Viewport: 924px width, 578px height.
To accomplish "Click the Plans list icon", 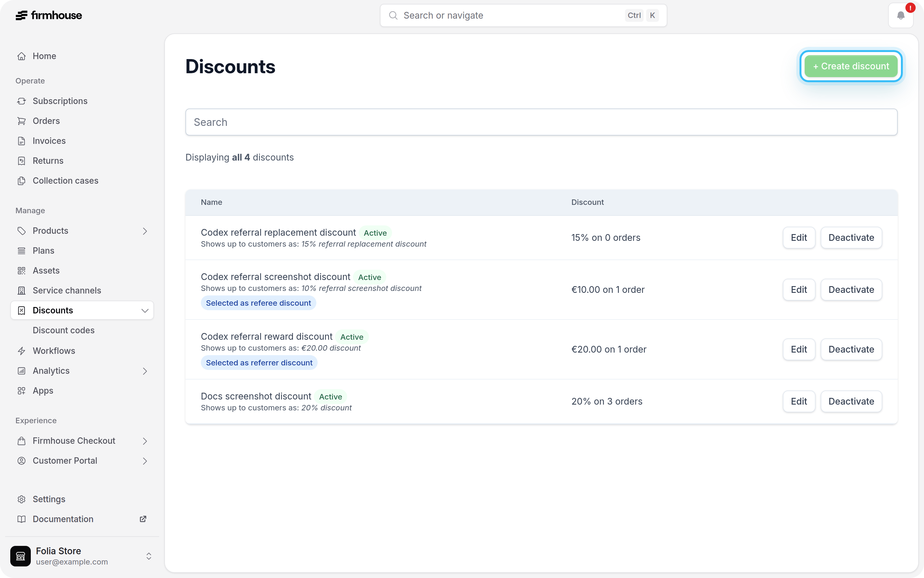I will click(x=22, y=251).
